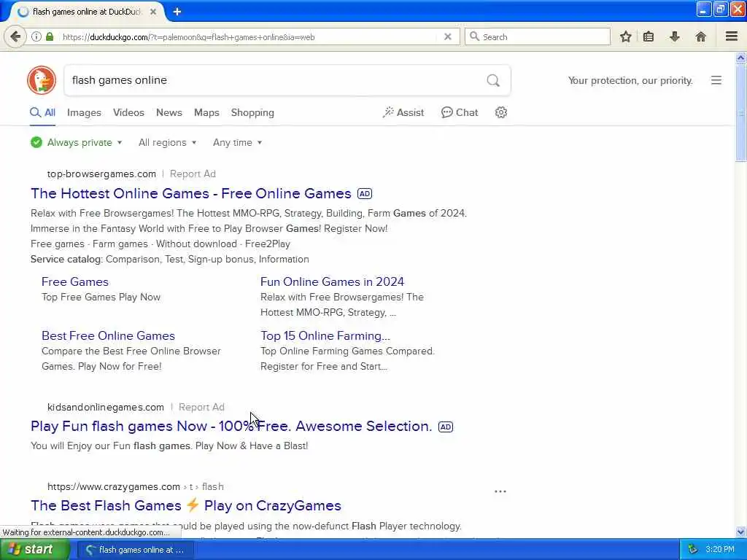This screenshot has width=747, height=560.
Task: Click the AD badge on Hottest Online Games
Action: point(365,194)
